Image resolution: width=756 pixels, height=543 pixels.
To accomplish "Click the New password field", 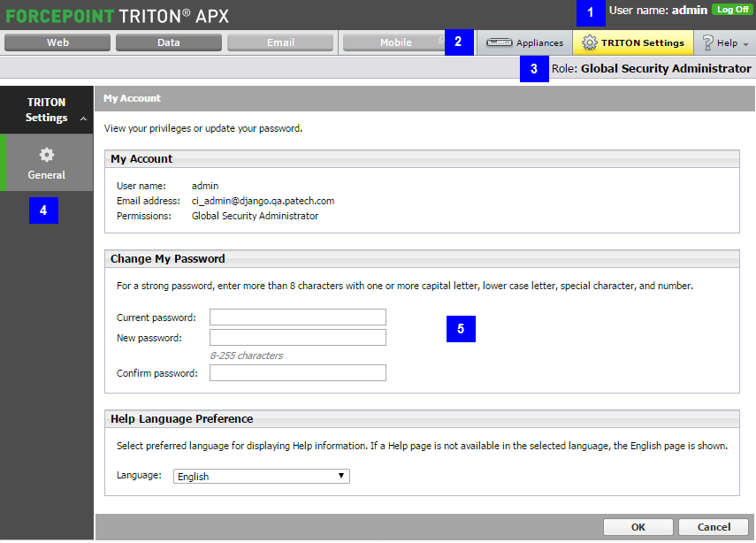I will point(297,337).
